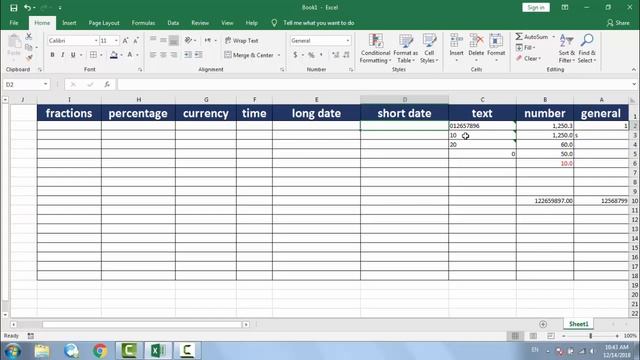The height and width of the screenshot is (360, 640).
Task: Open the fill color picker bucket
Action: pyautogui.click(x=114, y=55)
